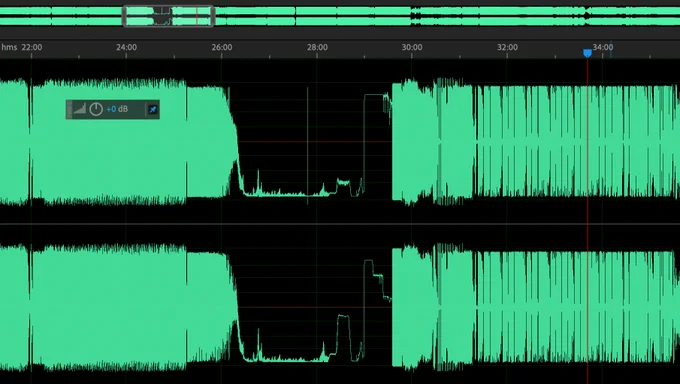Click the 34:00 mark on the timeline ruler
The image size is (680, 384).
coord(603,47)
